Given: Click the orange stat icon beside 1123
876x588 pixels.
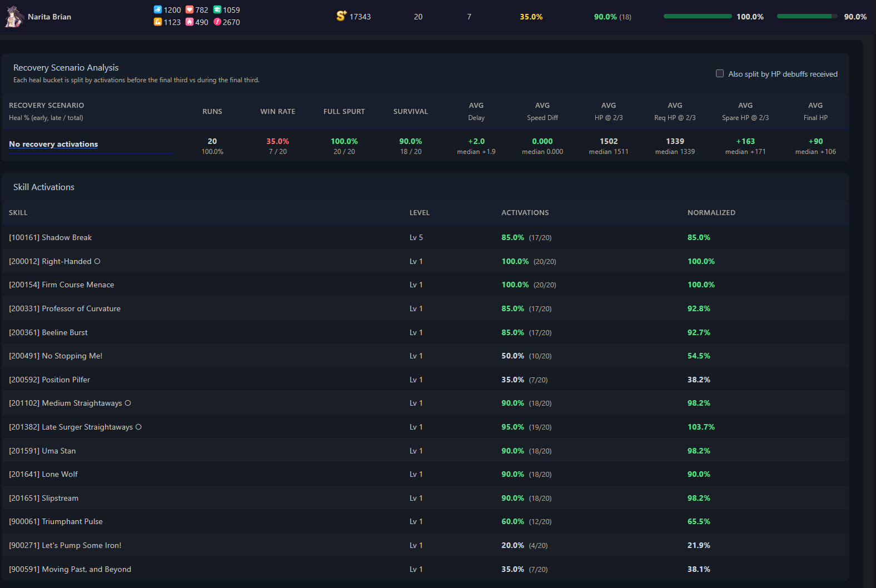Looking at the screenshot, I should (158, 22).
